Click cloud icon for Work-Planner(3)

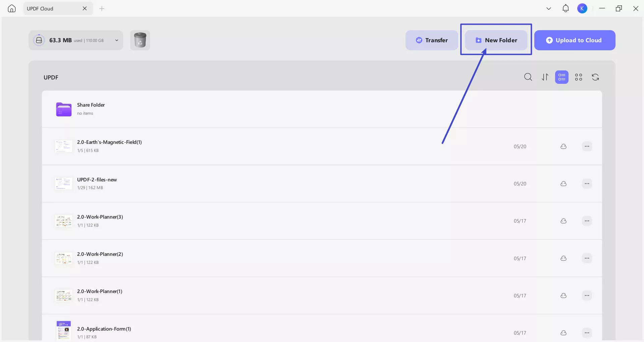[563, 221]
